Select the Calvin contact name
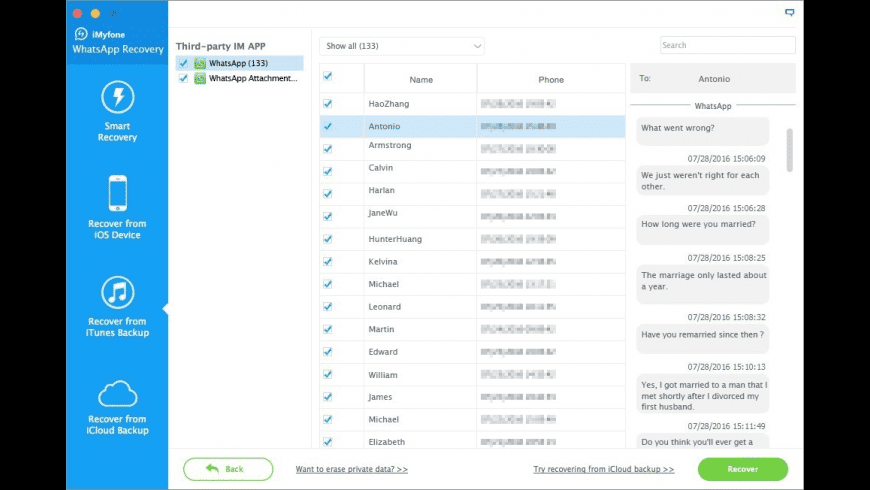The image size is (870, 490). click(381, 168)
